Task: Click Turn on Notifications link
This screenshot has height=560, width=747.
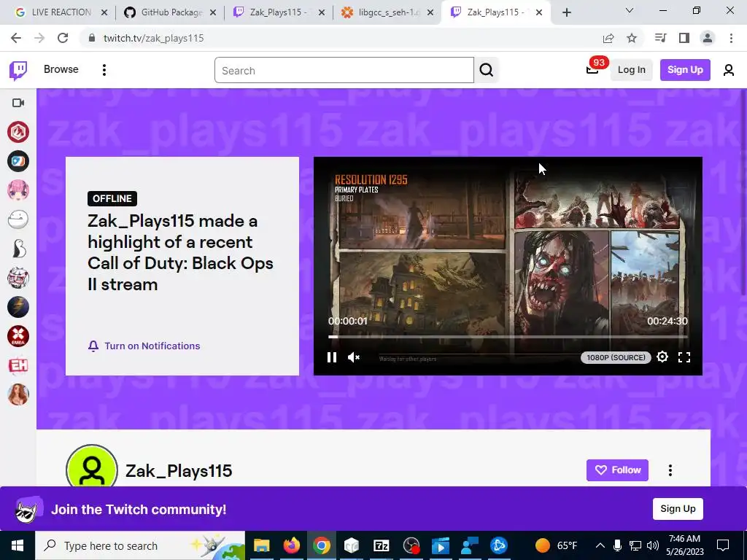Action: 144,346
